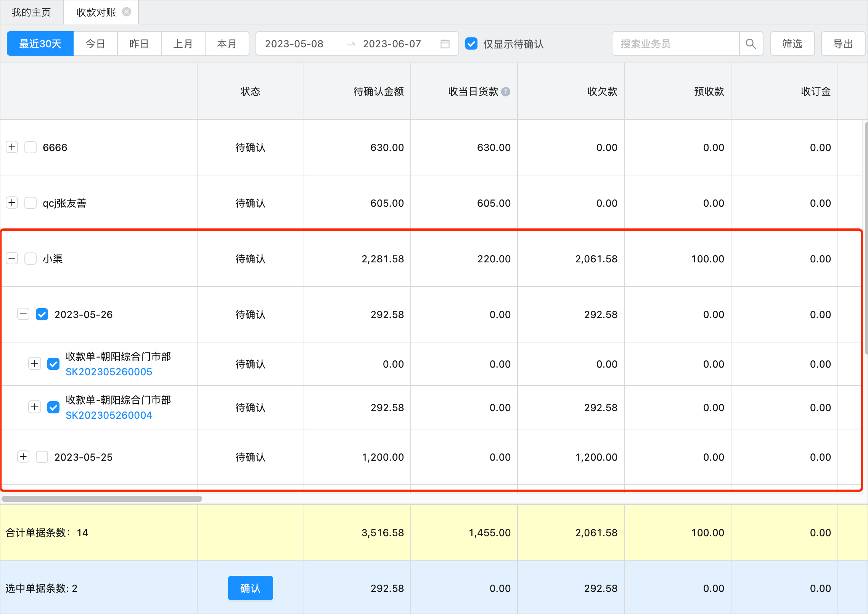The image size is (868, 614).
Task: Toggle the 仅显示待确认 checkbox
Action: pyautogui.click(x=471, y=44)
